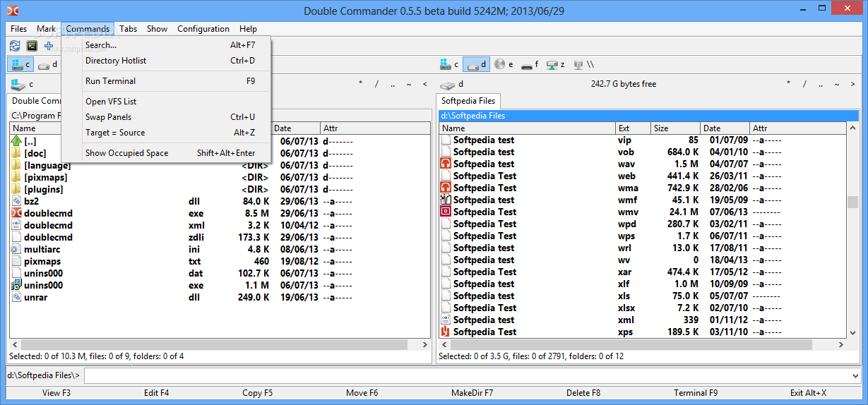This screenshot has height=405, width=868.
Task: Select the pixmaps txt file row
Action: coord(220,261)
